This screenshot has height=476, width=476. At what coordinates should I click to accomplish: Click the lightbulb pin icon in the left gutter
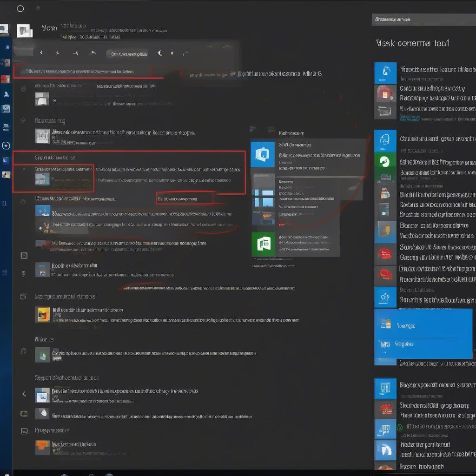tap(23, 273)
